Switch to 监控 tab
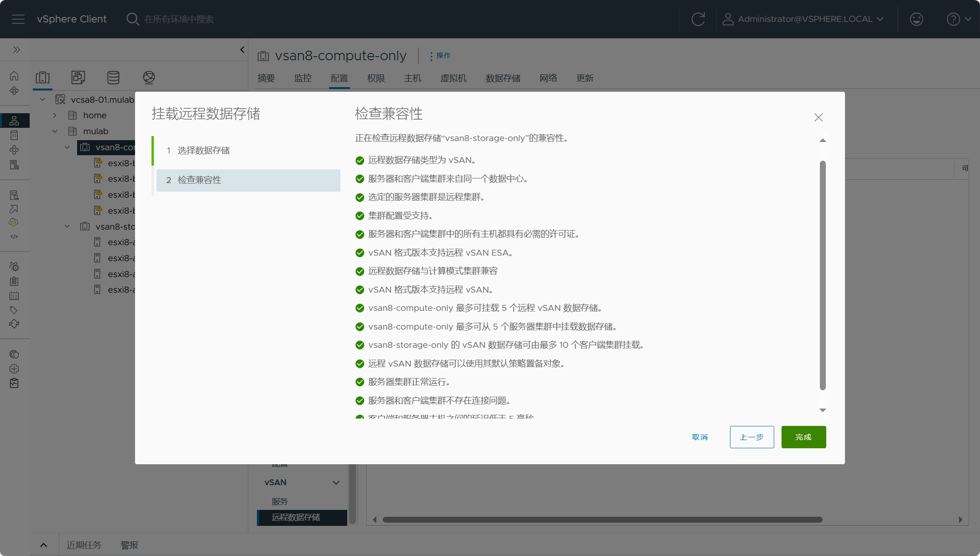This screenshot has height=556, width=980. tap(303, 78)
